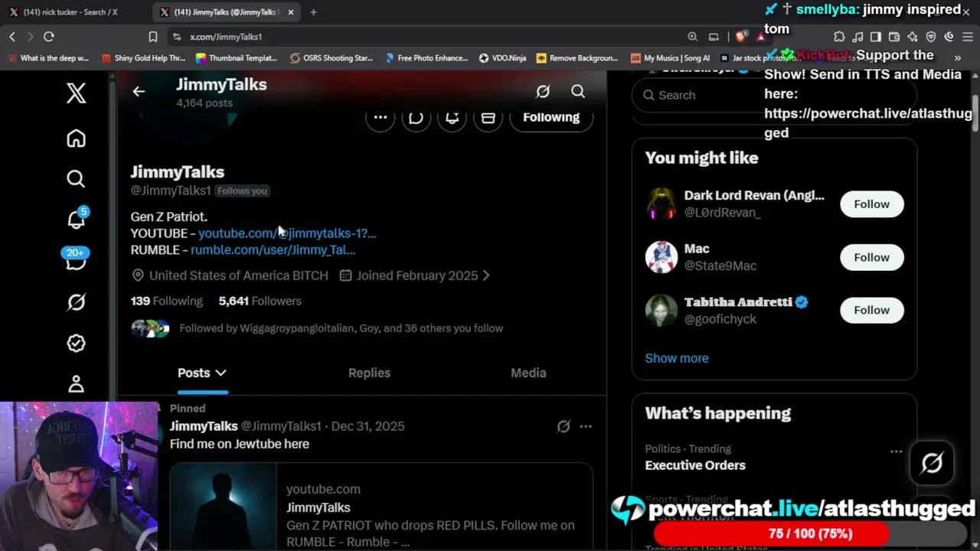Image resolution: width=980 pixels, height=551 pixels.
Task: Open the Executive Orders trending topic
Action: click(x=695, y=465)
